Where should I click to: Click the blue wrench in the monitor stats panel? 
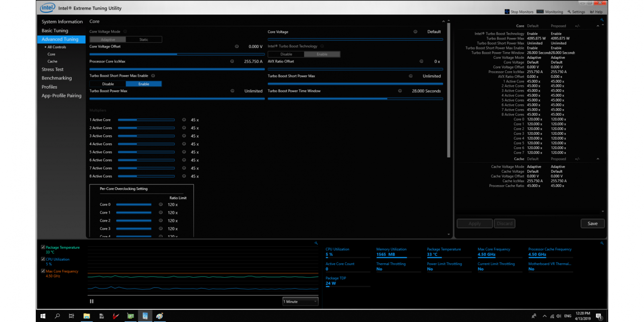click(x=602, y=243)
